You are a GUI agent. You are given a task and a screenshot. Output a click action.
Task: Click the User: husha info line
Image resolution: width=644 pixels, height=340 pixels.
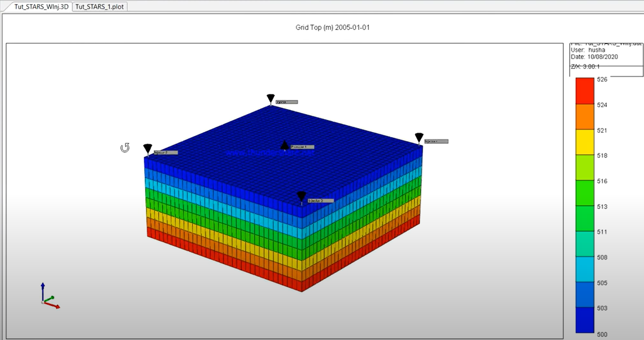coord(589,50)
